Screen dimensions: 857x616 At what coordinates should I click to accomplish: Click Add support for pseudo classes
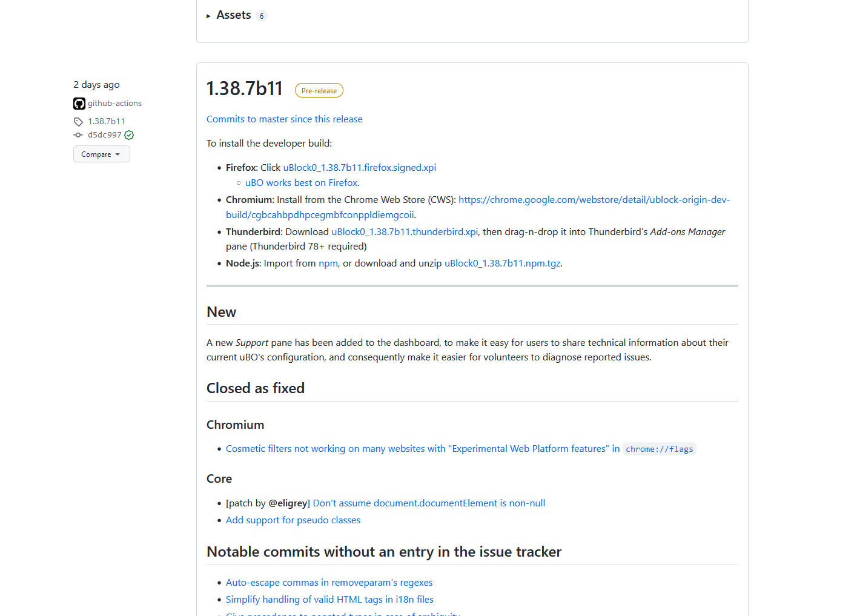(293, 520)
